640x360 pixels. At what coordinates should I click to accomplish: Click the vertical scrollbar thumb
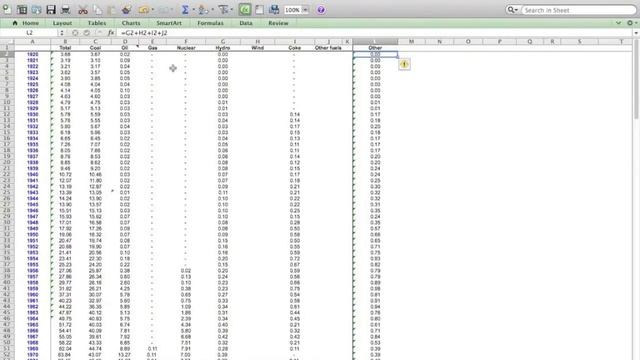click(x=636, y=80)
